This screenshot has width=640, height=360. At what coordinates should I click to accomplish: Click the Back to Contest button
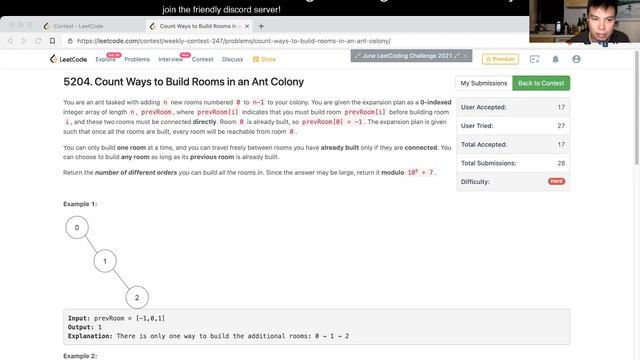(541, 83)
